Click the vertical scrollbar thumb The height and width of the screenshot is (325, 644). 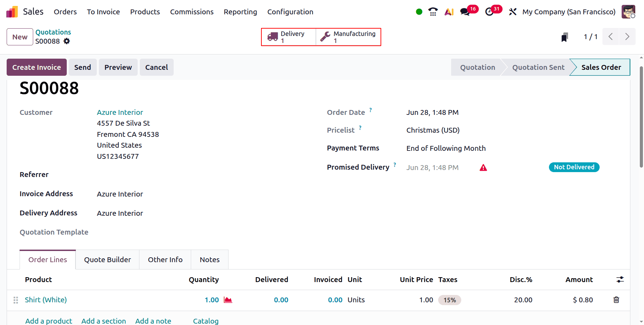point(641,117)
